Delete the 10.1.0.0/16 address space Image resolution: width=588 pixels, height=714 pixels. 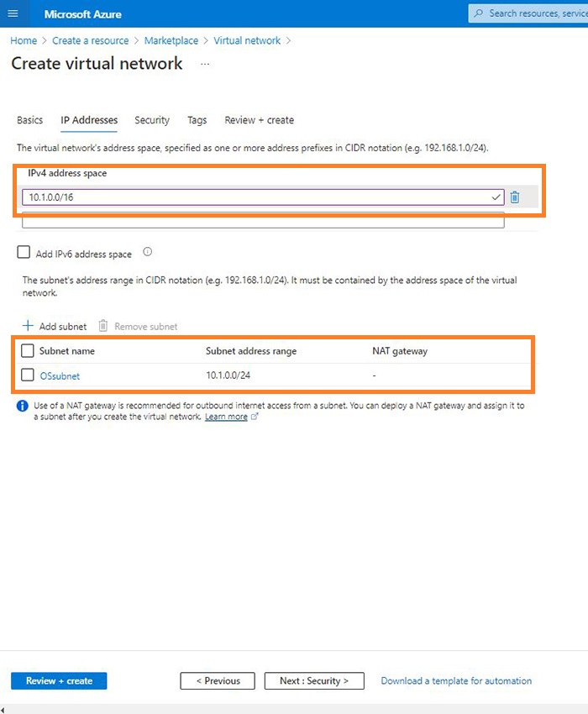click(x=515, y=197)
